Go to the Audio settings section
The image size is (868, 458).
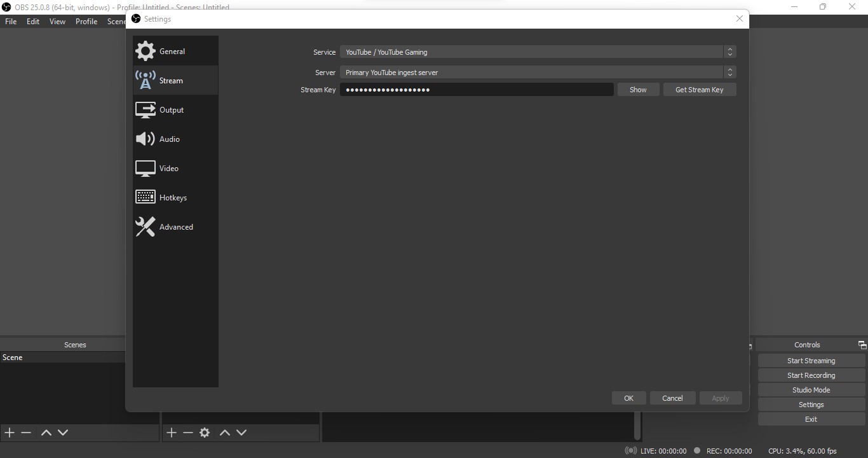click(x=175, y=139)
